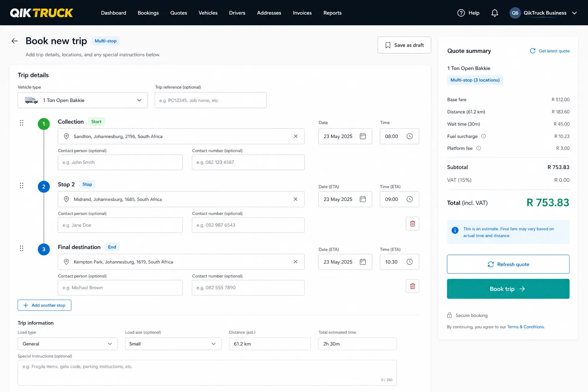Focus the Trip reference input field
Viewport: 588px width, 392px height.
211,100
